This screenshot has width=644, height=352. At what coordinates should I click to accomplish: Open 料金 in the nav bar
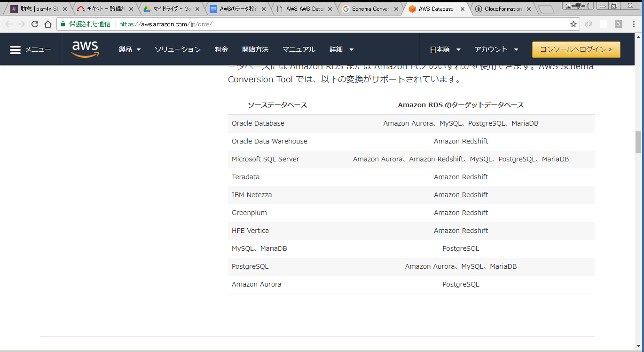tap(221, 49)
